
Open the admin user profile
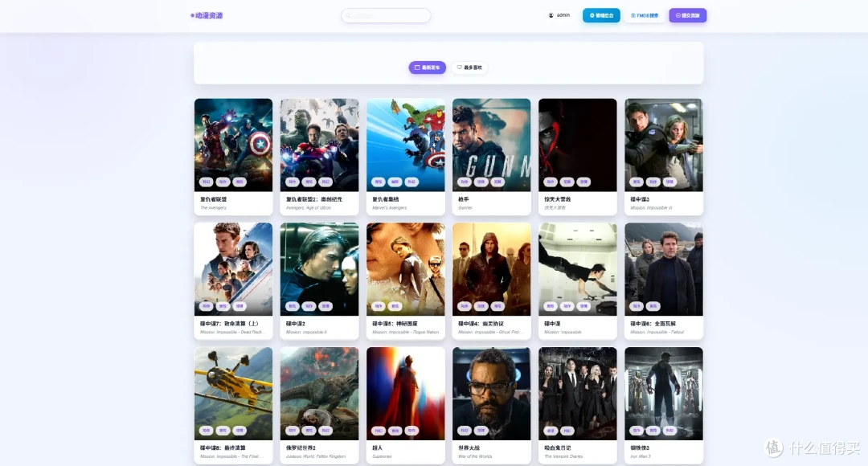[x=559, y=15]
